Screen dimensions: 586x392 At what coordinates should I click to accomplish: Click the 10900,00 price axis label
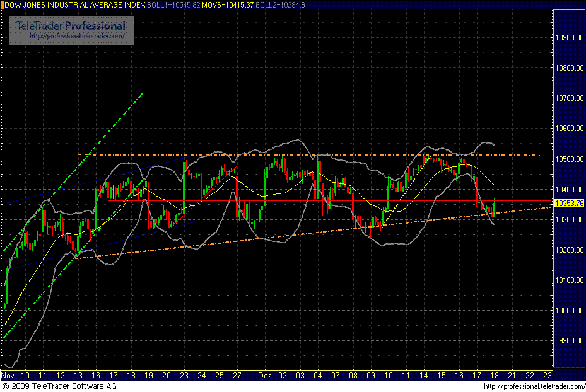tap(569, 38)
